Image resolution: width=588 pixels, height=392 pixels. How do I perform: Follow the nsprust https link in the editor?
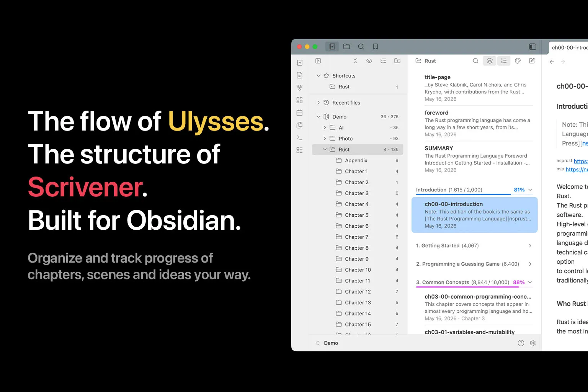(581, 161)
